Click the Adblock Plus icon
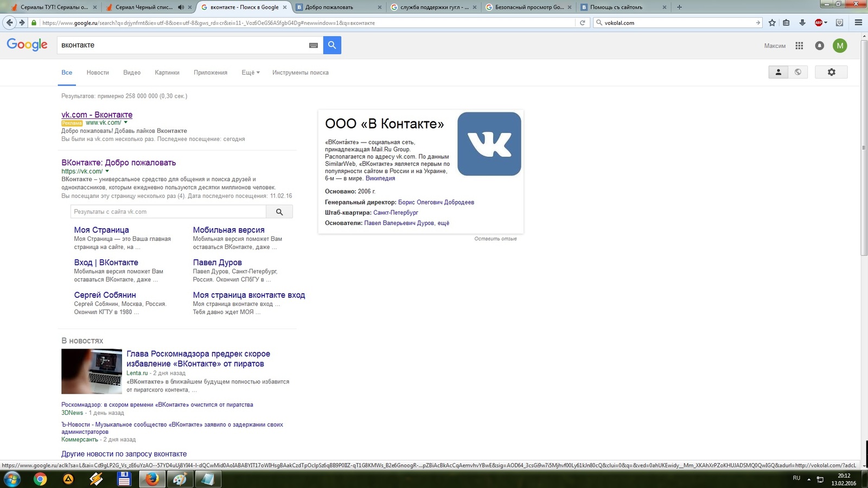Image resolution: width=868 pixels, height=488 pixels. [x=819, y=23]
